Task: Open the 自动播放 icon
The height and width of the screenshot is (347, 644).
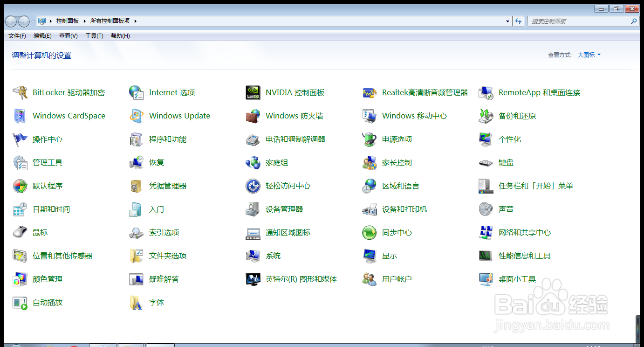Action: 20,302
